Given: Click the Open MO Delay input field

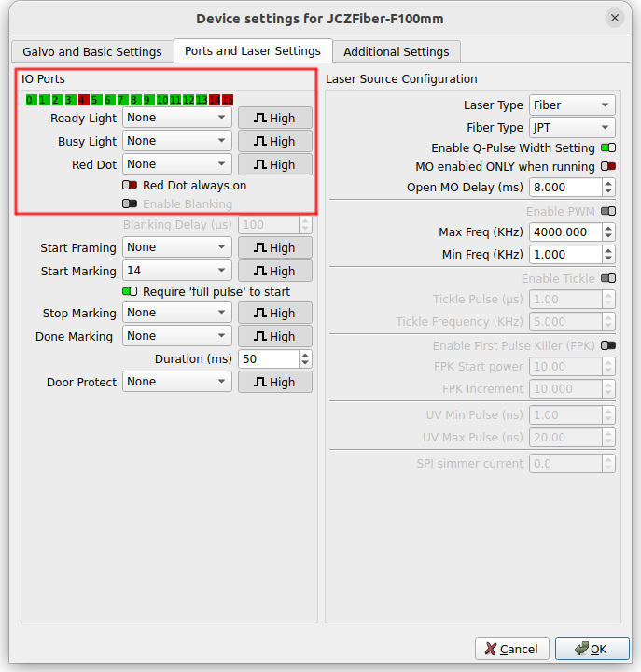Looking at the screenshot, I should pyautogui.click(x=565, y=188).
